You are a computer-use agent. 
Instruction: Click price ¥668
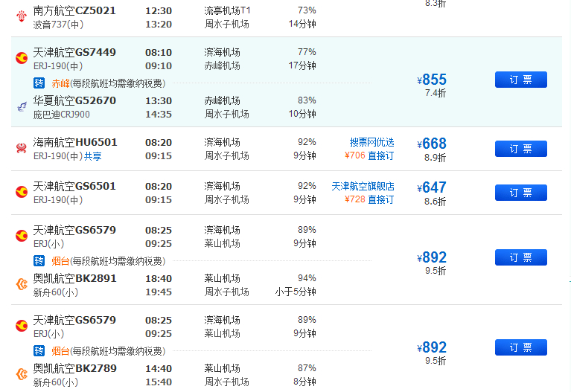432,144
